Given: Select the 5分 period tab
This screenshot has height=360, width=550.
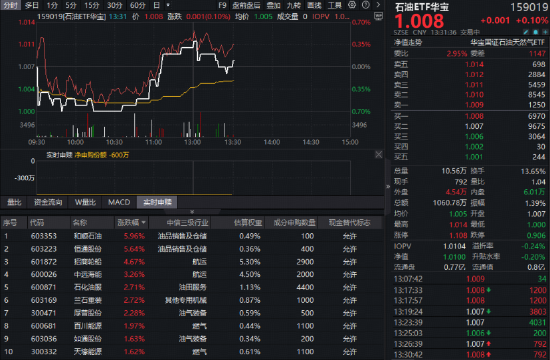Looking at the screenshot, I should pyautogui.click(x=71, y=5).
